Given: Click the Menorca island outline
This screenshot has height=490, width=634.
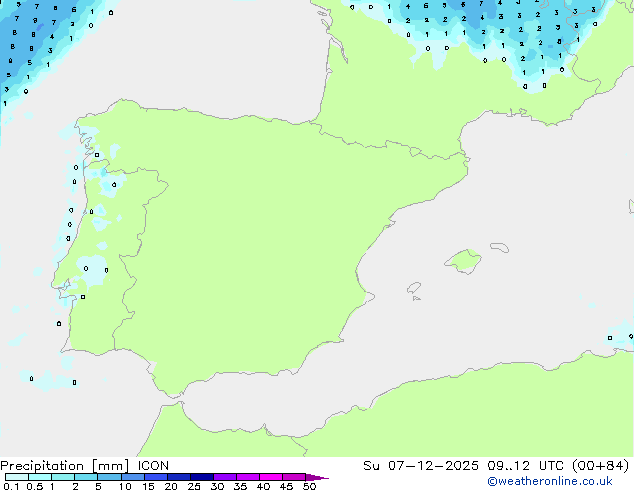Looking at the screenshot, I should [499, 247].
